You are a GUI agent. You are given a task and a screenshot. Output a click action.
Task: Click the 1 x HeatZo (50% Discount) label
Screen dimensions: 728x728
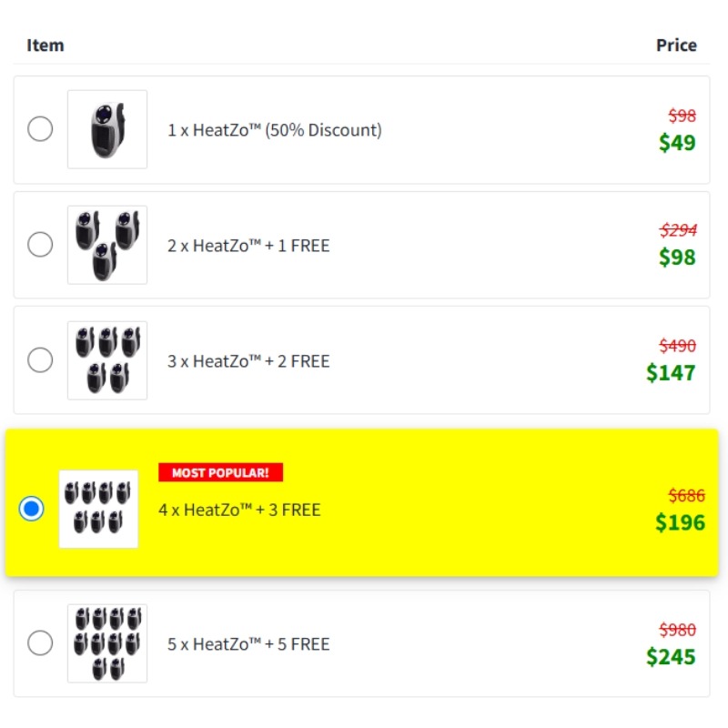pyautogui.click(x=275, y=130)
